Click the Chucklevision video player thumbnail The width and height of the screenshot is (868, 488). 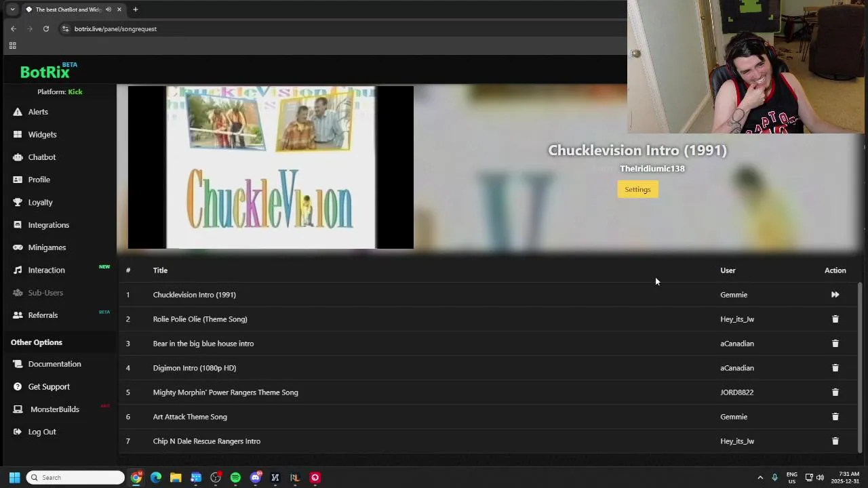(x=271, y=167)
